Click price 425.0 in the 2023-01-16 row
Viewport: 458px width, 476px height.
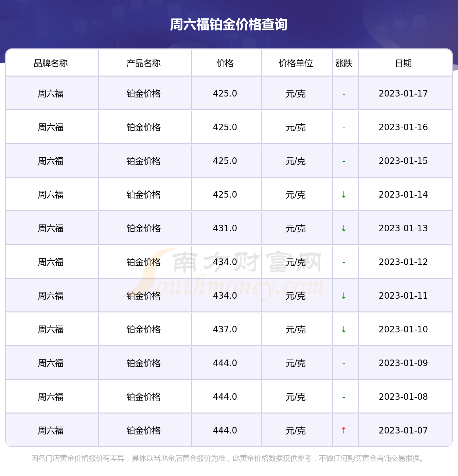coord(225,127)
